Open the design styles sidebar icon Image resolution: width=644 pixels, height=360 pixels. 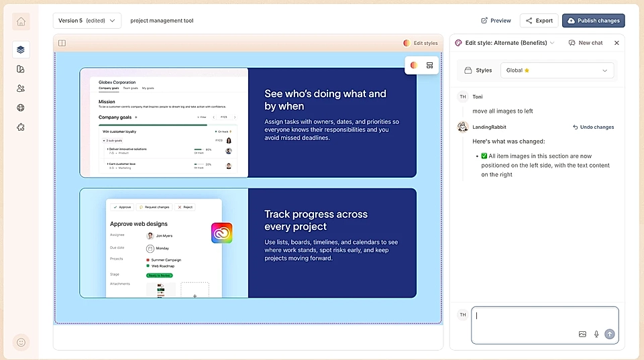(x=21, y=69)
